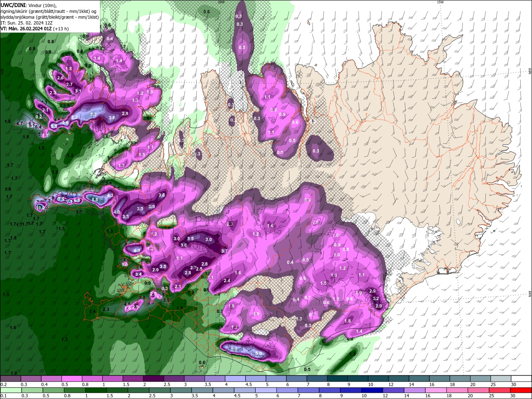Image resolution: width=532 pixels, height=399 pixels.
Task: Click the '3.2' value near southeast coast
Action: (376, 298)
